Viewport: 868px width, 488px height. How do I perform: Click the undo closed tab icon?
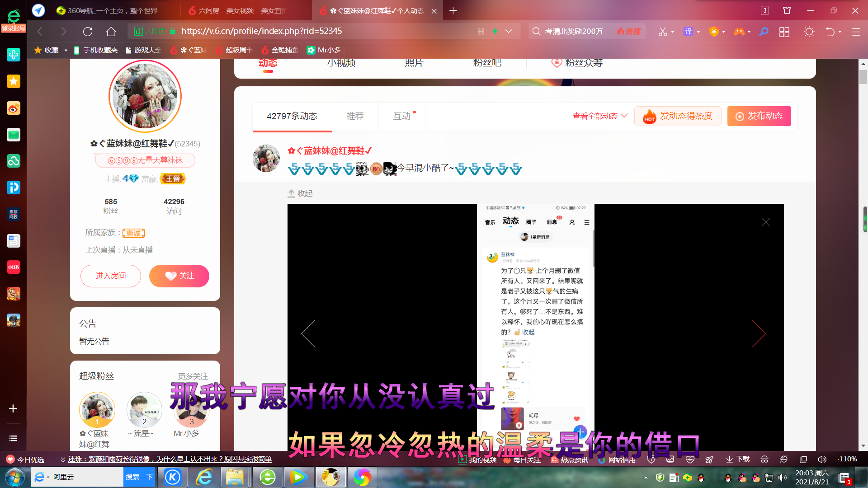click(830, 32)
